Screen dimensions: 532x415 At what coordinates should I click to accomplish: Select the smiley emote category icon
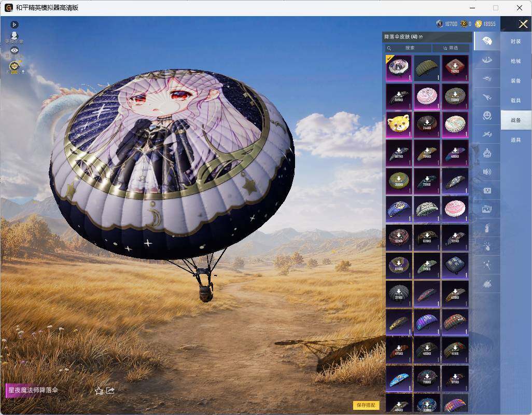[x=487, y=116]
